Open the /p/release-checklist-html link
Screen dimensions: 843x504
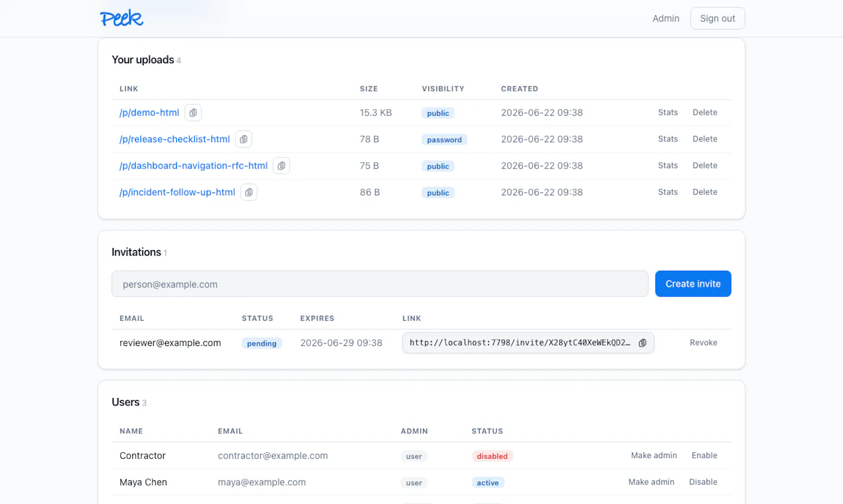coord(174,139)
